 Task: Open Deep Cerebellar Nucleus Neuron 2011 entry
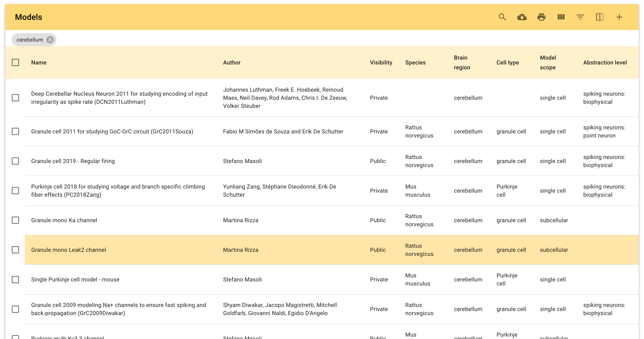(119, 98)
